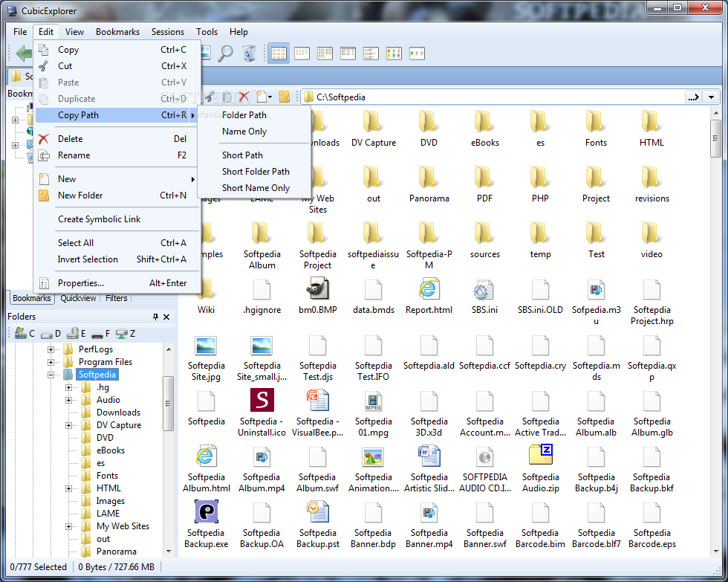This screenshot has width=728, height=582.
Task: Click the file list vertical scrollbar thumb
Action: (715, 139)
